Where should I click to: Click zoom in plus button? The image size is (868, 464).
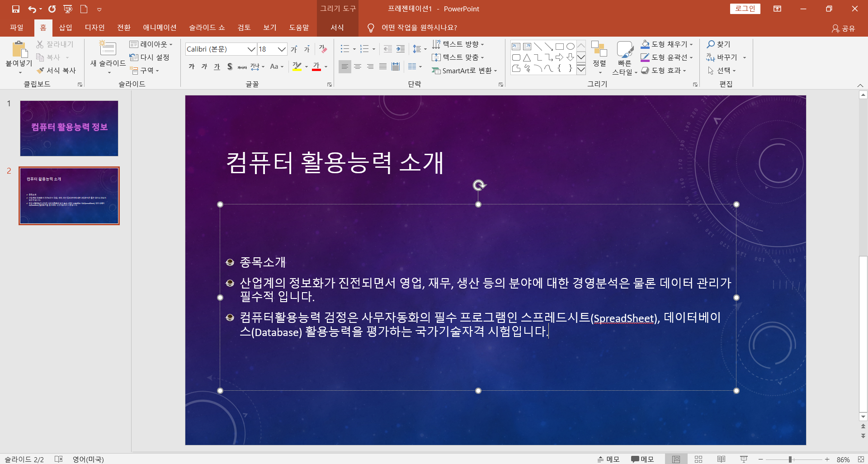coord(827,459)
